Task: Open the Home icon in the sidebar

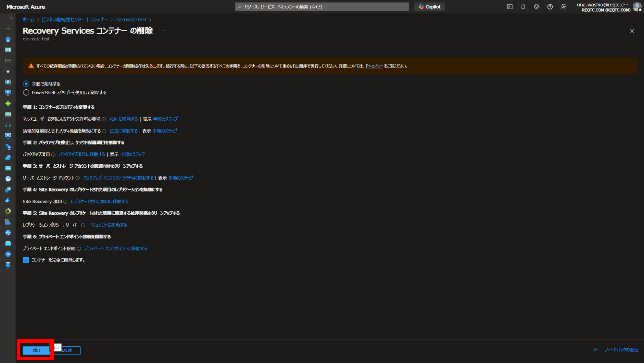Action: tap(8, 39)
